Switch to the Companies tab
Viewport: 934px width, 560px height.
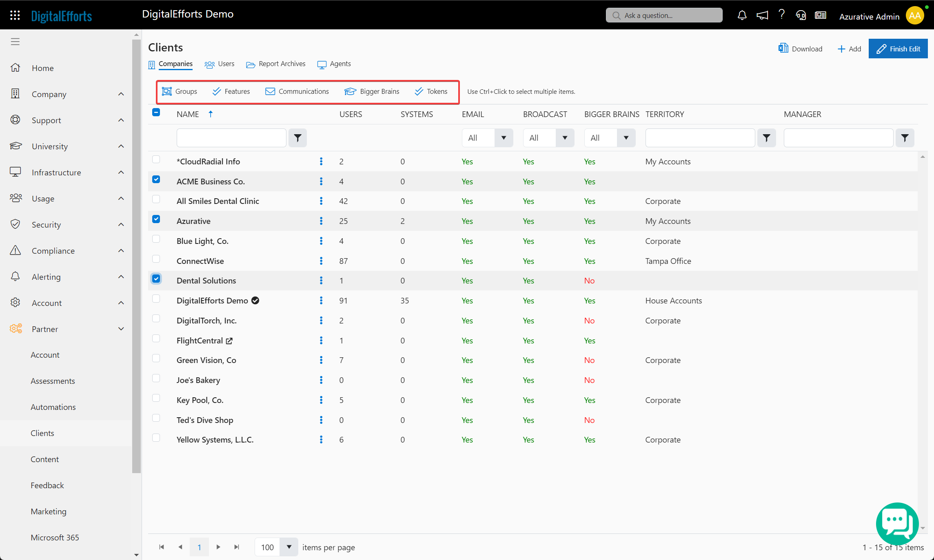point(171,64)
